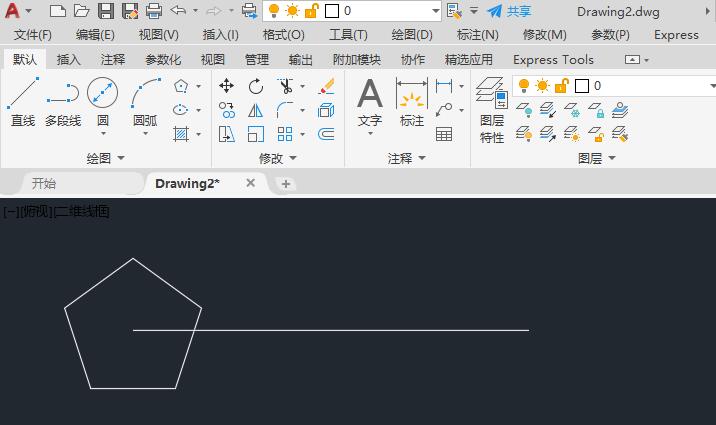Click the viewport [-] control

[x=11, y=211]
